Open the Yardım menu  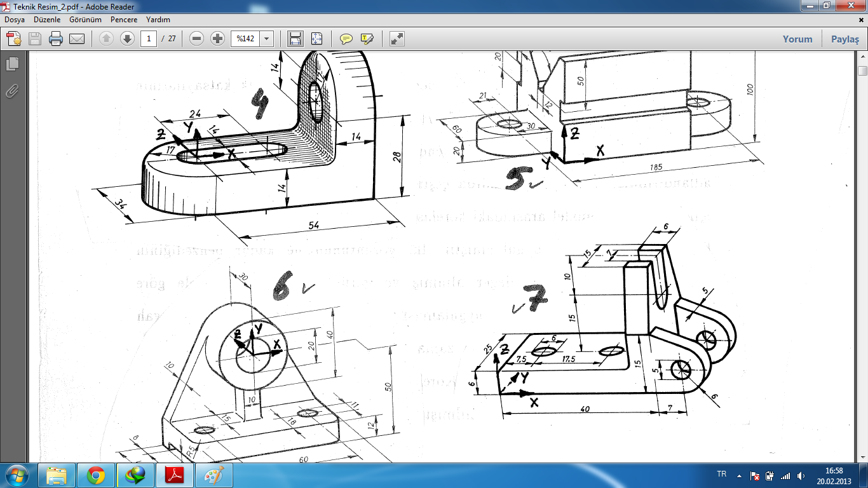coord(158,20)
